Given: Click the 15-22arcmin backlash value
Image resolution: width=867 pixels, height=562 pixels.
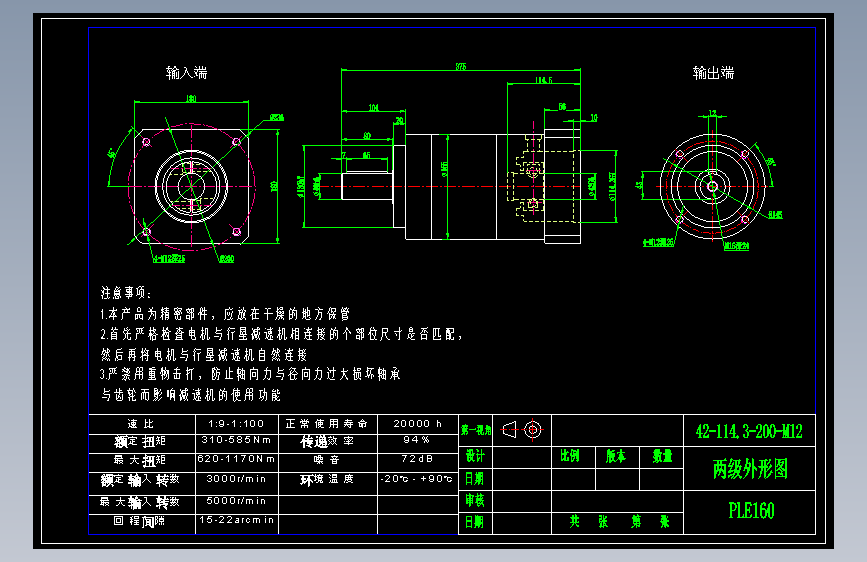Looking at the screenshot, I should point(237,520).
